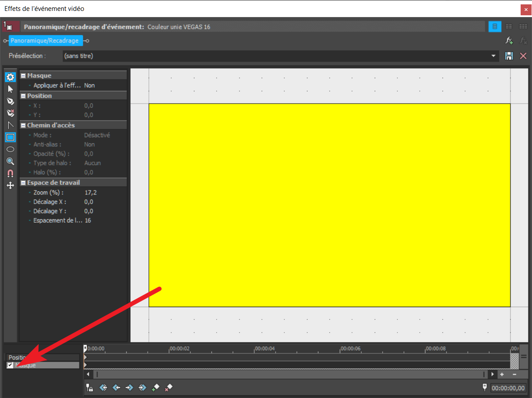This screenshot has width=532, height=398.
Task: Collapse the Position section
Action: [x=24, y=96]
